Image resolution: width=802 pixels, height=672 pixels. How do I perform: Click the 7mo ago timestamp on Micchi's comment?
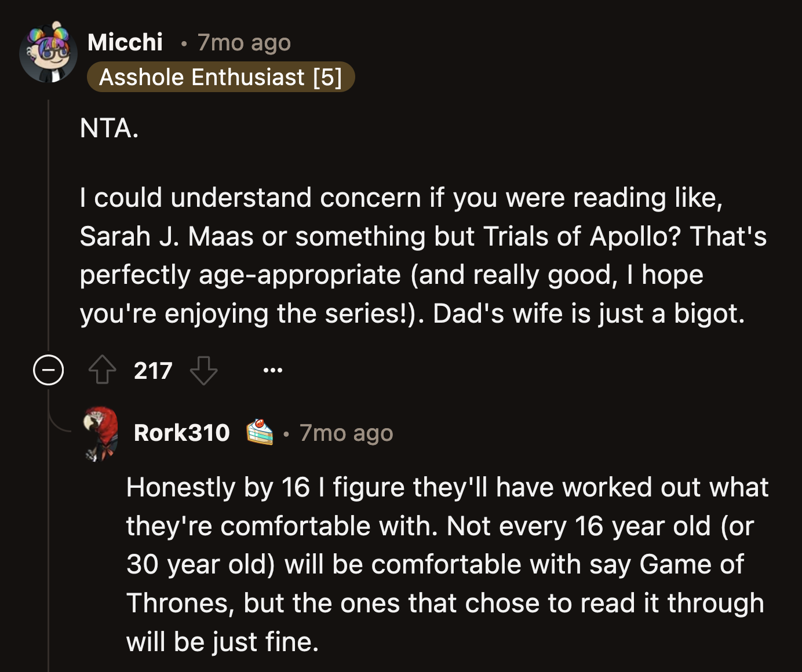[243, 42]
